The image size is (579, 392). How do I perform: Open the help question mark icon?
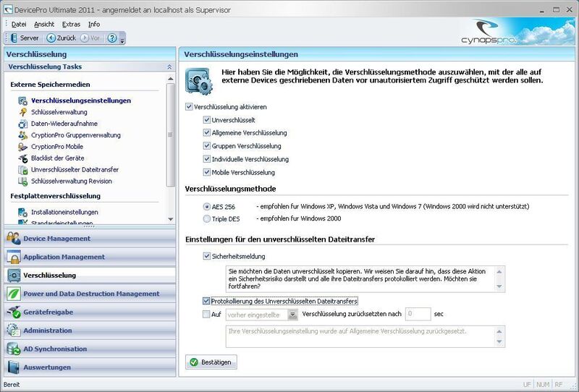[x=112, y=38]
